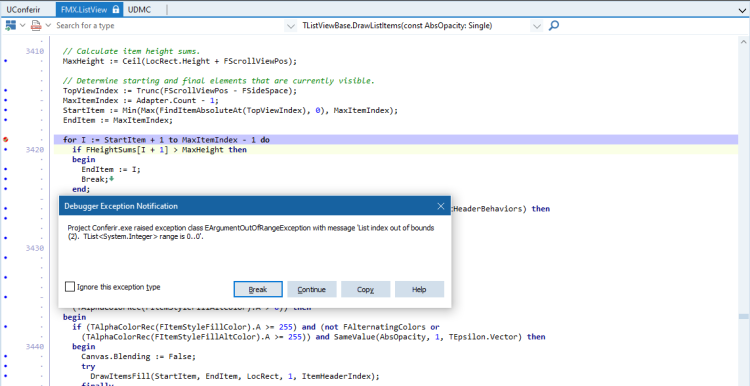Click the green arrow after Break statement
Image resolution: width=750 pixels, height=386 pixels.
tap(111, 179)
